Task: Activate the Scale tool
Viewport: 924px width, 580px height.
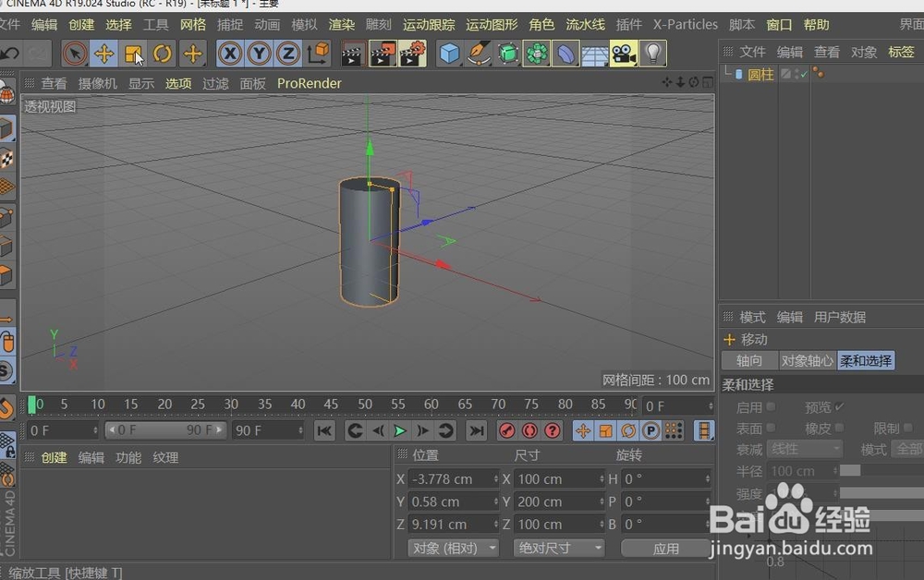Action: tap(132, 54)
